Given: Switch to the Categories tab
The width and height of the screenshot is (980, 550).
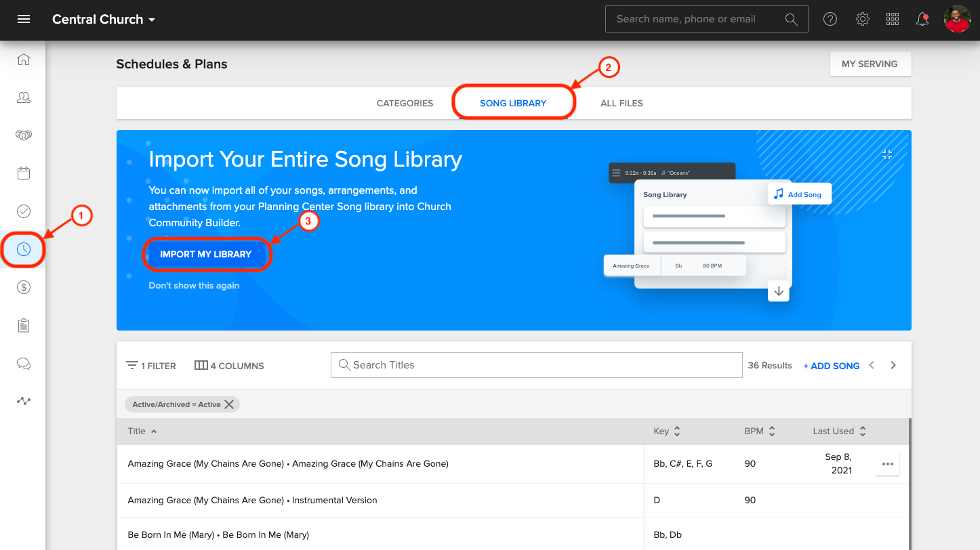Looking at the screenshot, I should 404,103.
